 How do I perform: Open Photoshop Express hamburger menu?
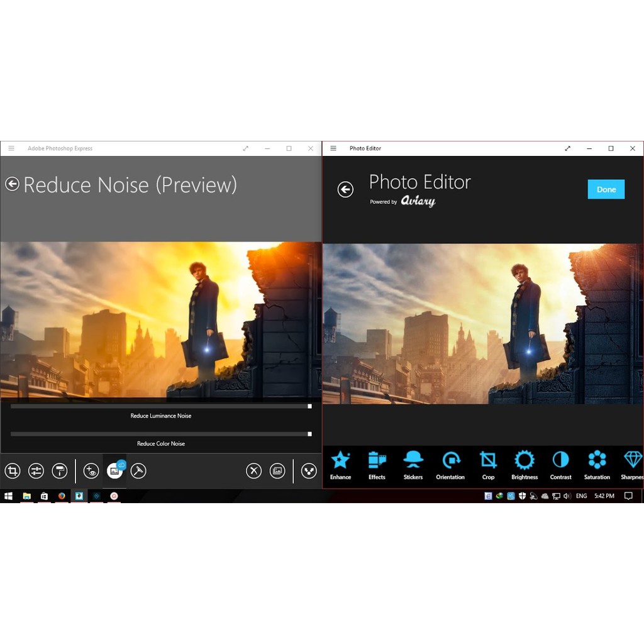11,148
